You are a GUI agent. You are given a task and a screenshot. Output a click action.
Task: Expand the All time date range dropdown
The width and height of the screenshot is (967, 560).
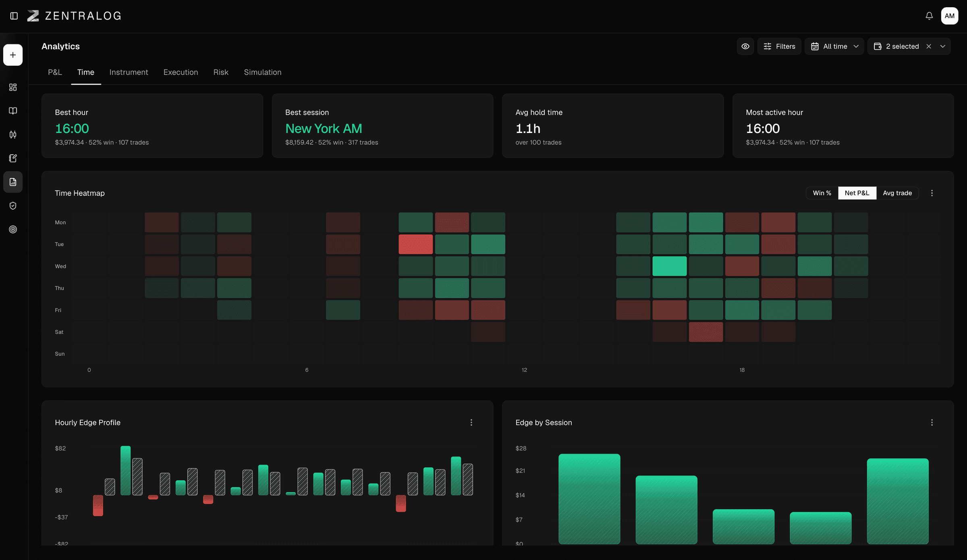pyautogui.click(x=834, y=46)
